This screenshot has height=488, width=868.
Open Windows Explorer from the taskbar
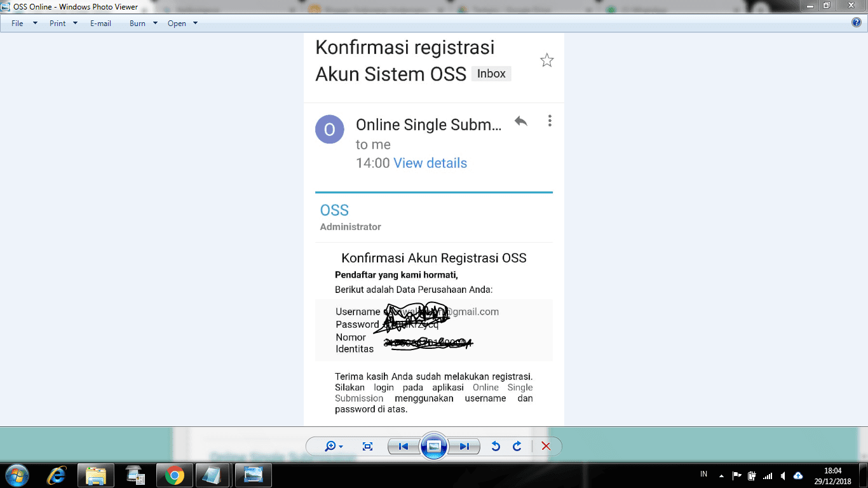click(x=94, y=475)
